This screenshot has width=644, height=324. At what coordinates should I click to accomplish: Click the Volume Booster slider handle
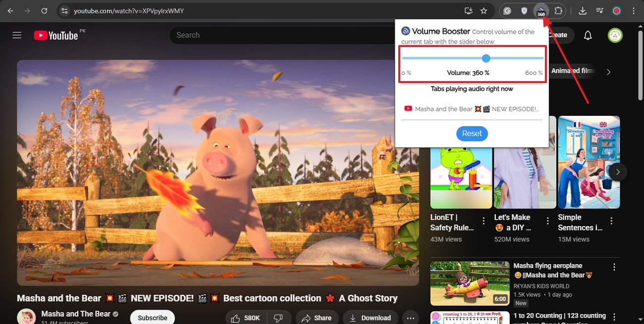486,58
